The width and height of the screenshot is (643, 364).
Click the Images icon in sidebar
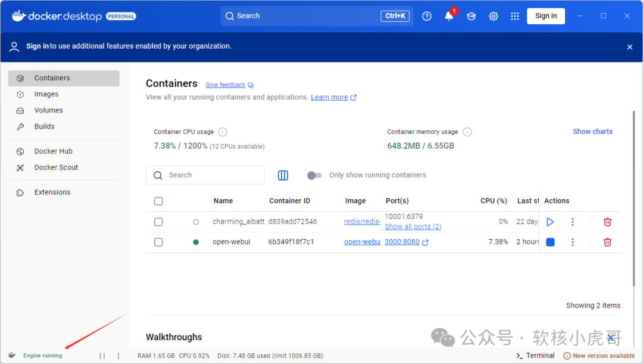[x=20, y=95]
